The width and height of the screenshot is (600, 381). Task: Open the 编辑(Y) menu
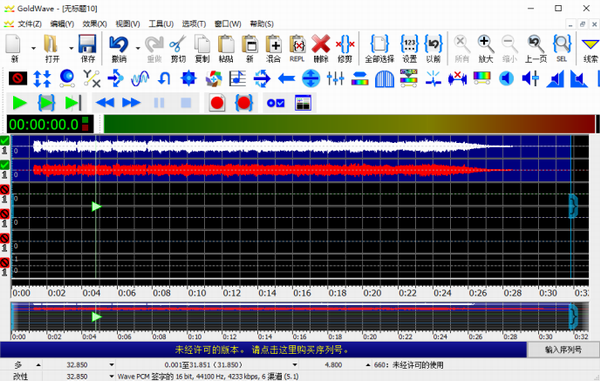62,24
